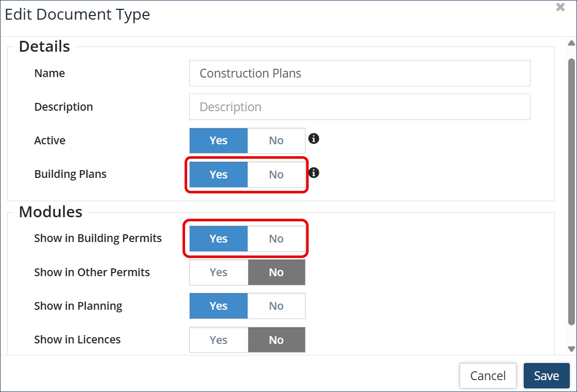Click the Name input field

[x=359, y=73]
